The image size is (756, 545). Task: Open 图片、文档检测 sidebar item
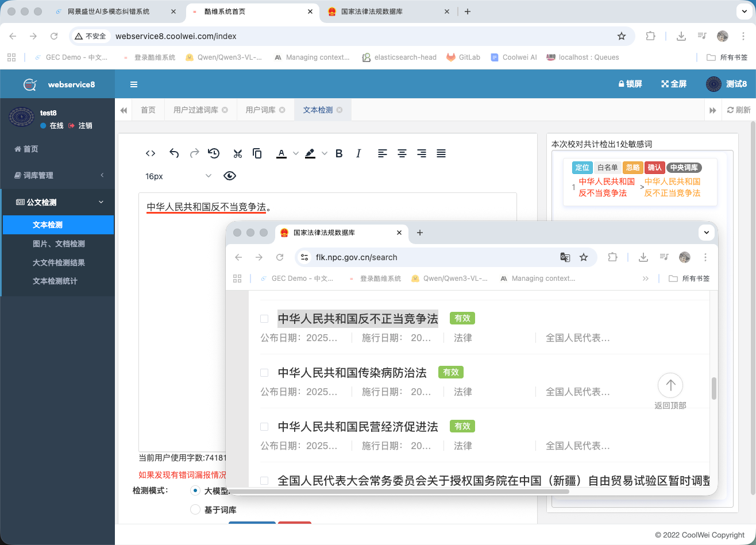click(59, 243)
